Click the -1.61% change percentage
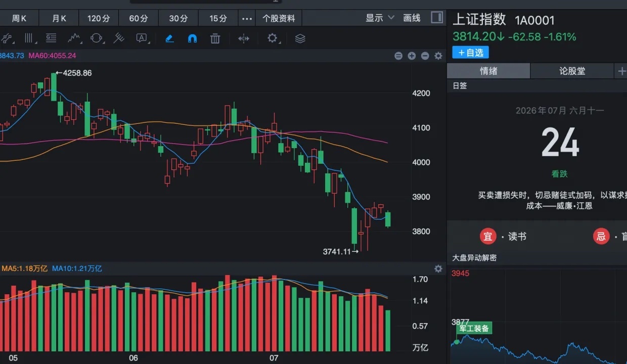This screenshot has height=364, width=627. tap(560, 37)
